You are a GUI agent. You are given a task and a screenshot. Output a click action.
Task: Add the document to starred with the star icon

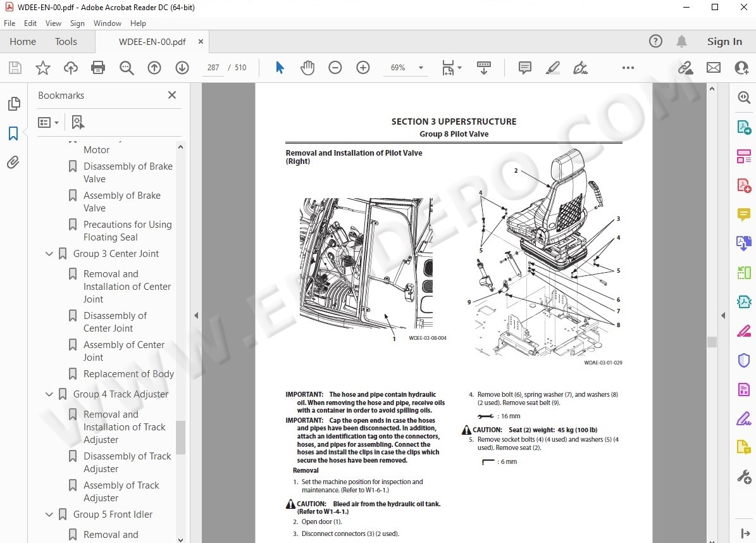click(43, 68)
